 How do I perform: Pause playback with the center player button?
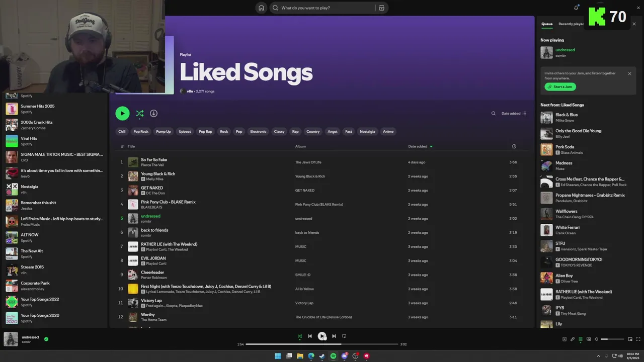click(x=322, y=336)
